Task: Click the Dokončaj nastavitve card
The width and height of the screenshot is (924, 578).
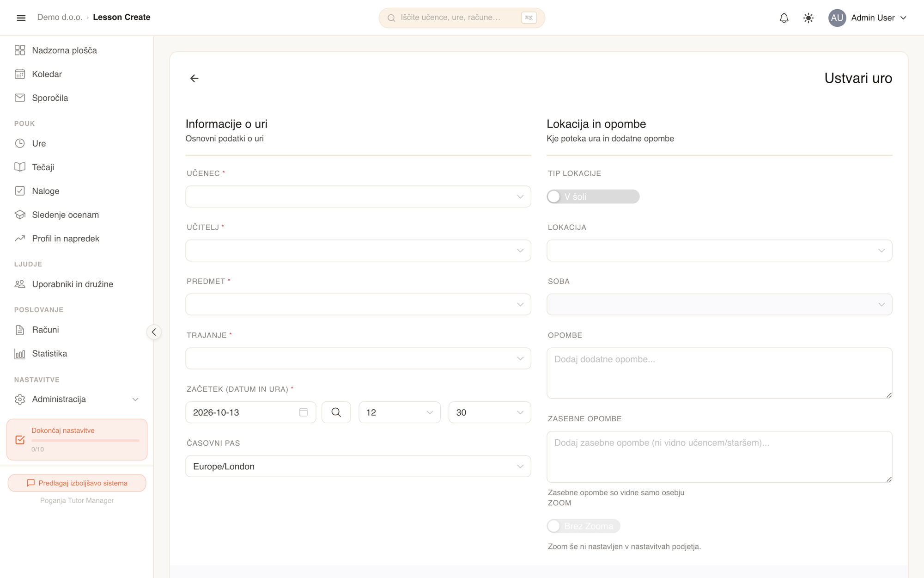Action: 77,440
